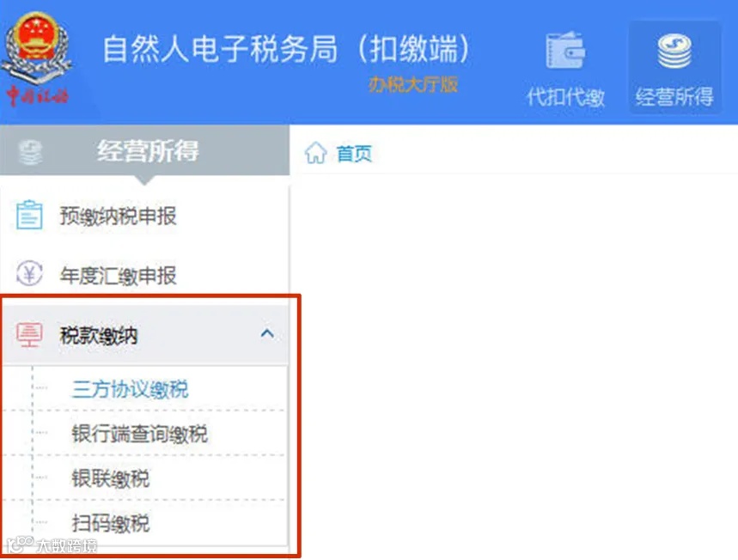Viewport: 738px width, 560px height.
Task: Click the 代扣代缴 label in header
Action: [x=565, y=97]
